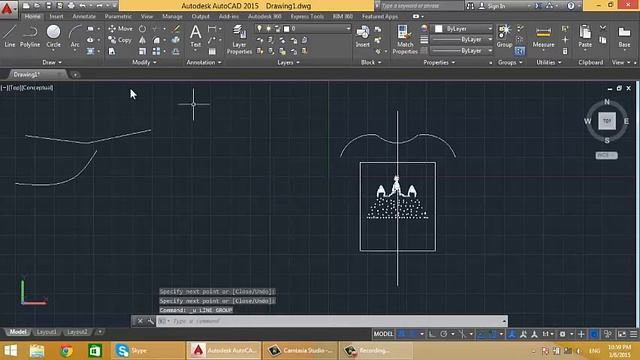Click the Group tool icon

tap(504, 36)
